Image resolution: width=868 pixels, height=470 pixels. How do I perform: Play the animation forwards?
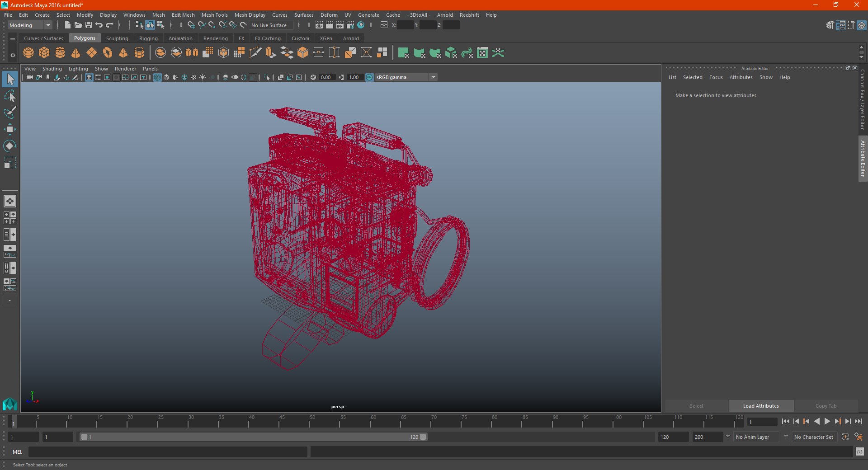(827, 421)
